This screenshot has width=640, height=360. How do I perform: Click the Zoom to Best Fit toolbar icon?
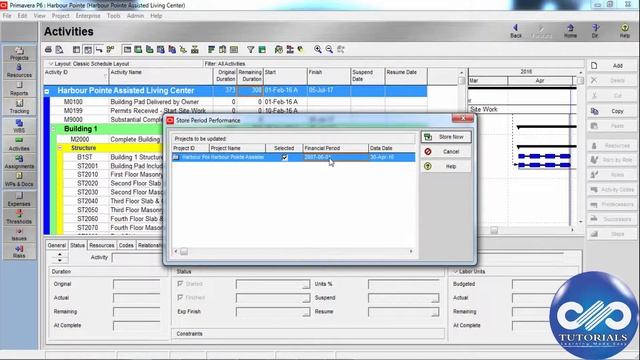tap(341, 49)
